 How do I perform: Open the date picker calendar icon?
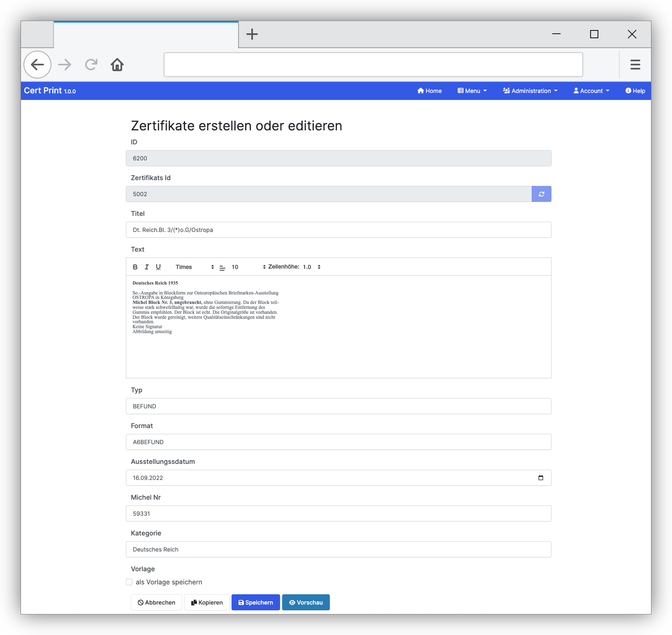(x=540, y=478)
